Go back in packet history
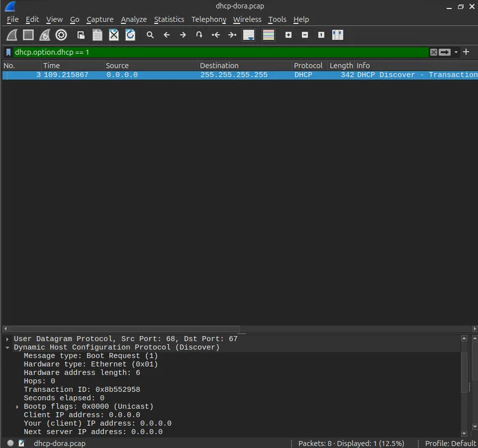This screenshot has height=448, width=478. (x=167, y=35)
